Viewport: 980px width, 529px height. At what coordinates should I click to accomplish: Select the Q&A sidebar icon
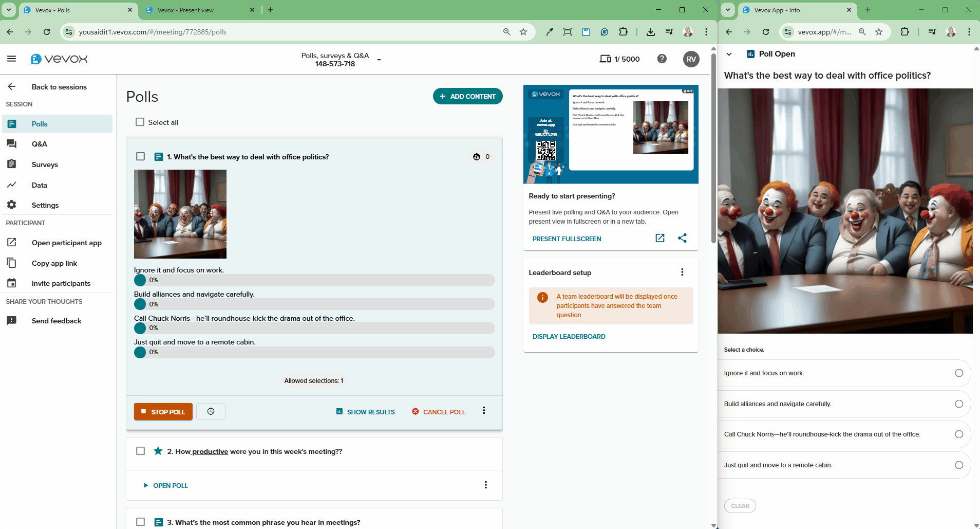point(11,144)
